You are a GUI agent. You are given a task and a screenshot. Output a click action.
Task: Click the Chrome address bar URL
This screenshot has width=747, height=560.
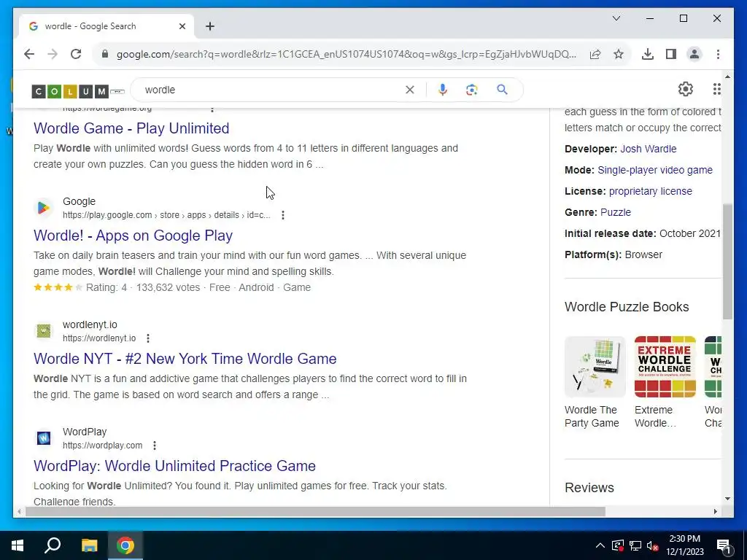(347, 54)
